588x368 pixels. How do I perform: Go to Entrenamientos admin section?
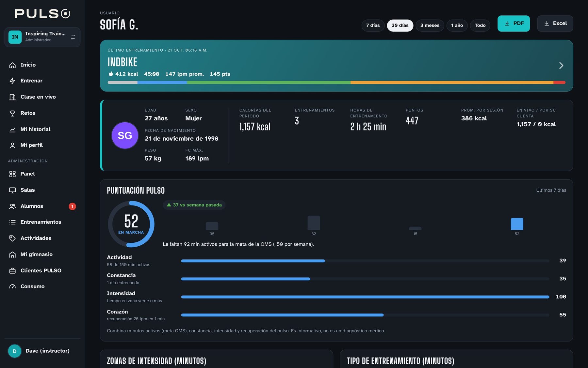click(x=42, y=222)
